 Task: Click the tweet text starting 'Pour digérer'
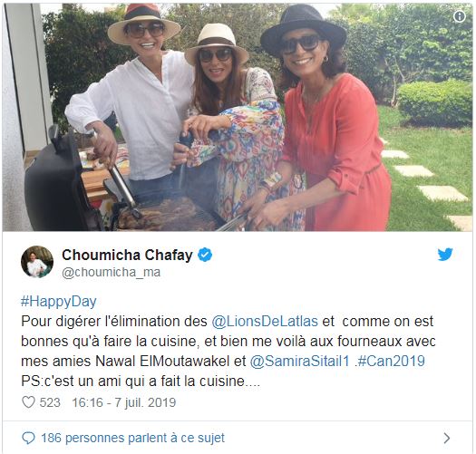(x=228, y=351)
